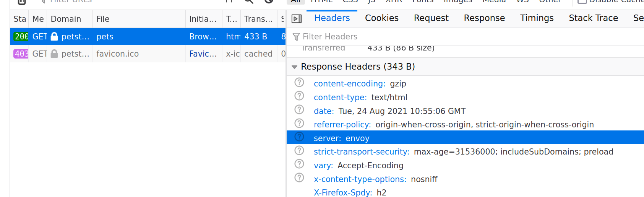
Task: Select the content-type header name
Action: coord(340,98)
